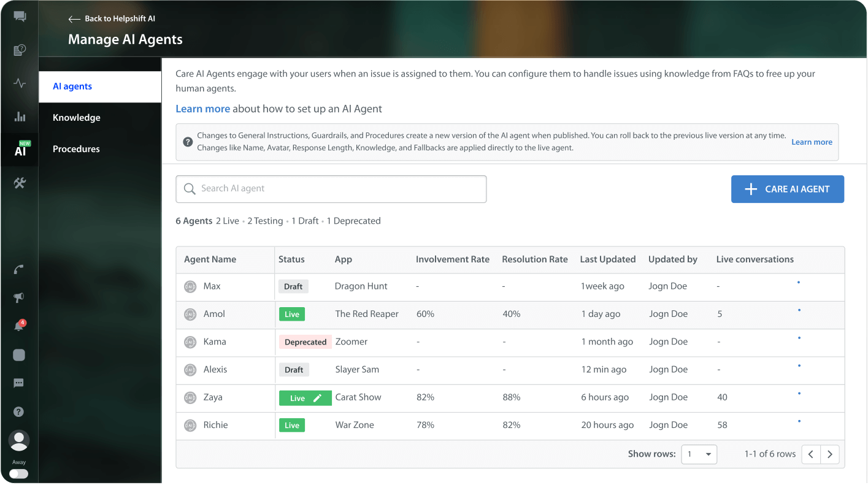
Task: Switch to the Knowledge tab
Action: (x=76, y=117)
